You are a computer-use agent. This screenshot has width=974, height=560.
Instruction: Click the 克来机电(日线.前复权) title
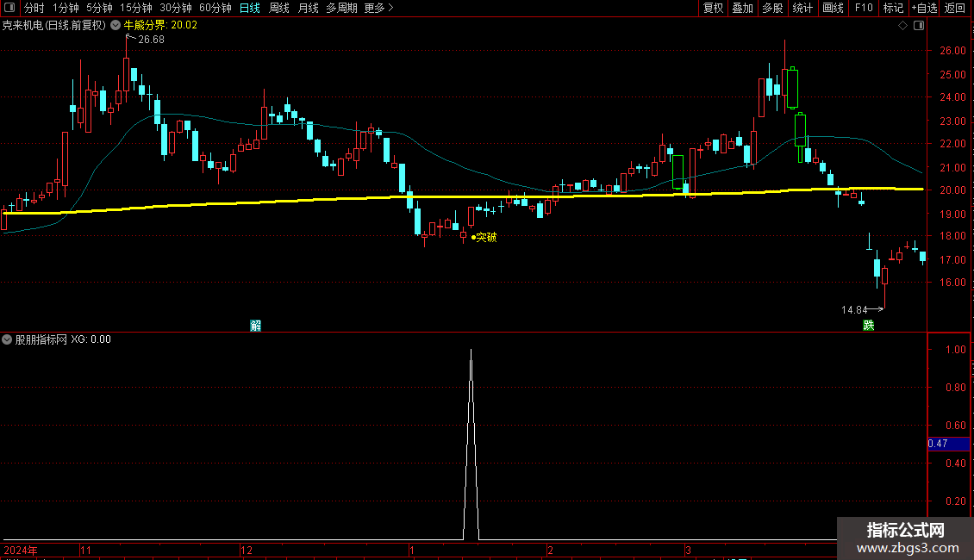pos(54,25)
